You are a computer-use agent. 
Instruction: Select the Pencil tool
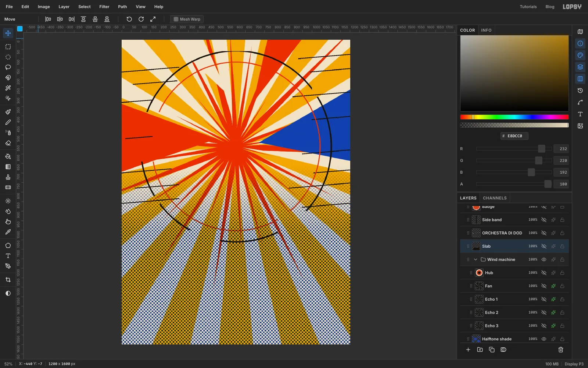[8, 122]
